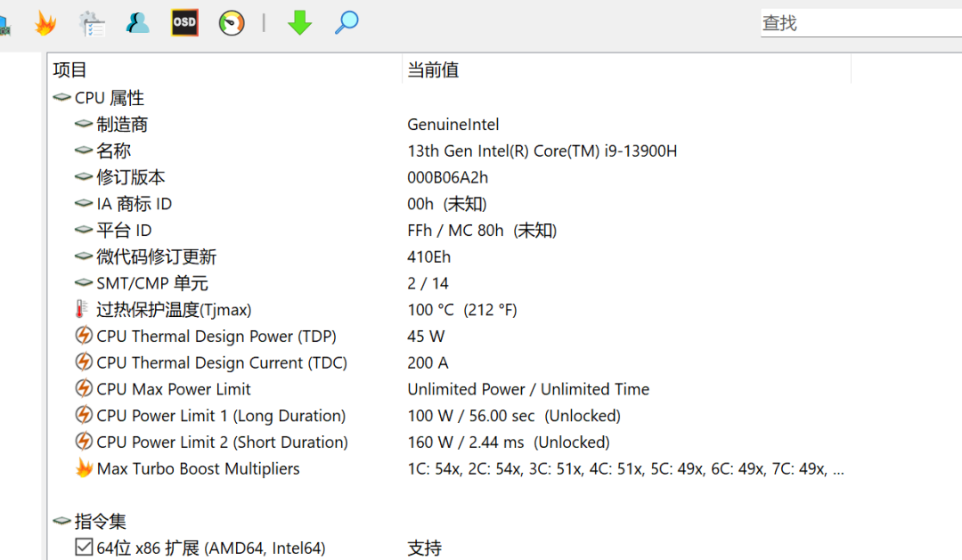Click the value 000B06A2h
The image size is (962, 560).
[447, 177]
